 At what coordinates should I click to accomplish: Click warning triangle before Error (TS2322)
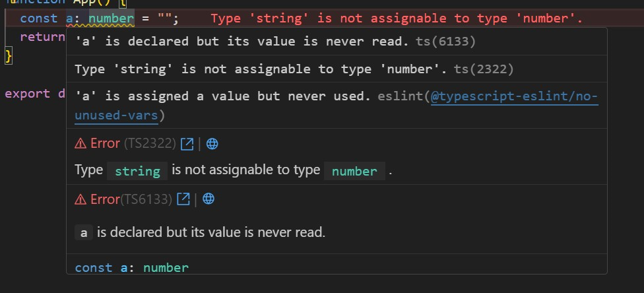click(x=80, y=143)
